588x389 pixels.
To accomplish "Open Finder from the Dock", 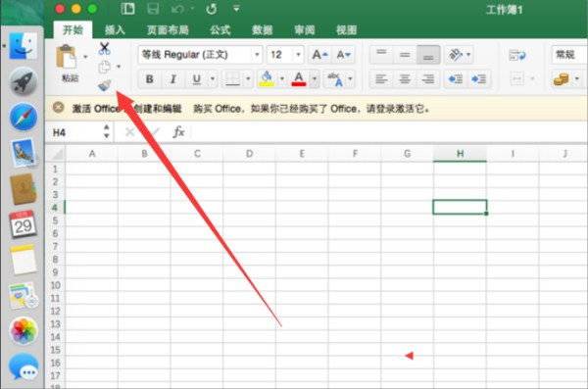I will (24, 46).
